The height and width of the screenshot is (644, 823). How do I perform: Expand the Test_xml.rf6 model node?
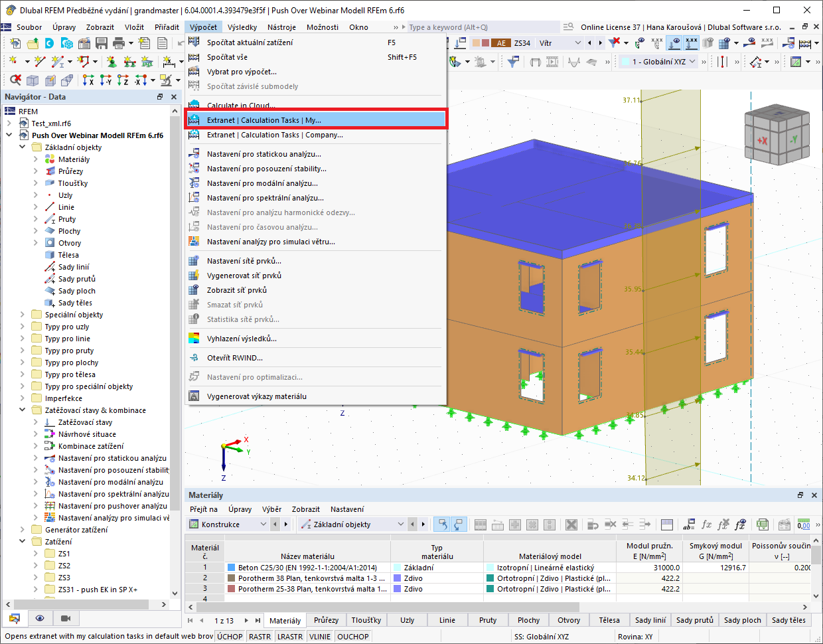tap(9, 123)
